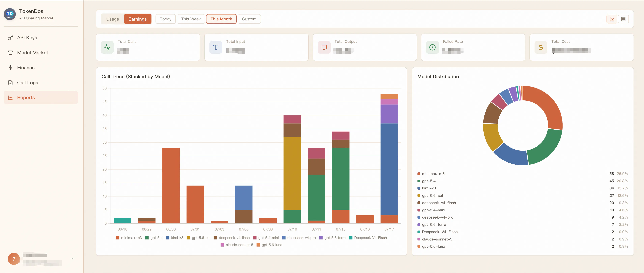
Task: Click the Call Logs document icon
Action: (10, 83)
